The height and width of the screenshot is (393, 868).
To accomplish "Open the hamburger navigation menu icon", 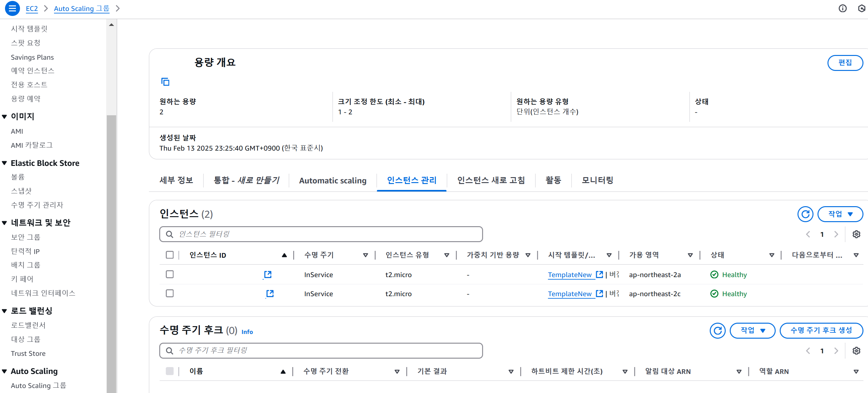I will [x=12, y=8].
